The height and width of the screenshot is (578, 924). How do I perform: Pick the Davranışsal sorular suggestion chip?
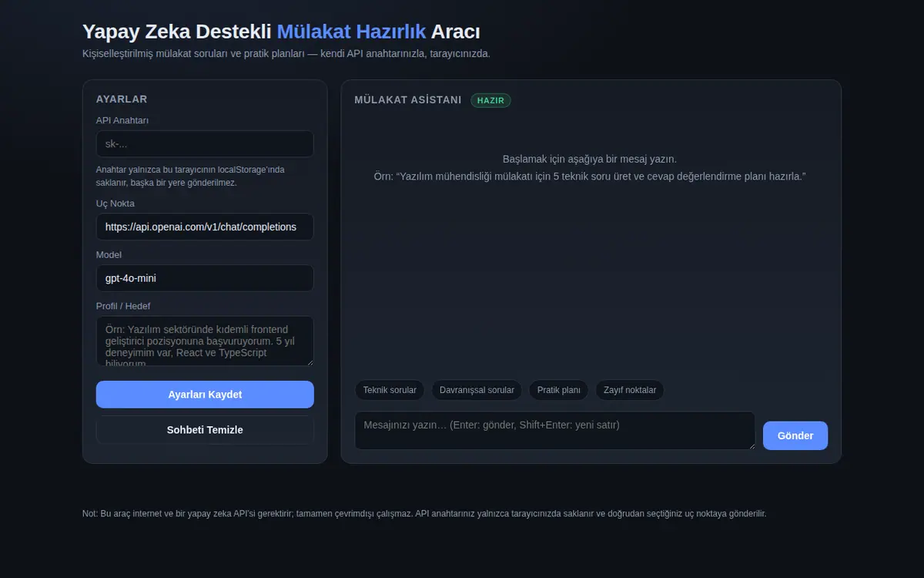pos(477,390)
